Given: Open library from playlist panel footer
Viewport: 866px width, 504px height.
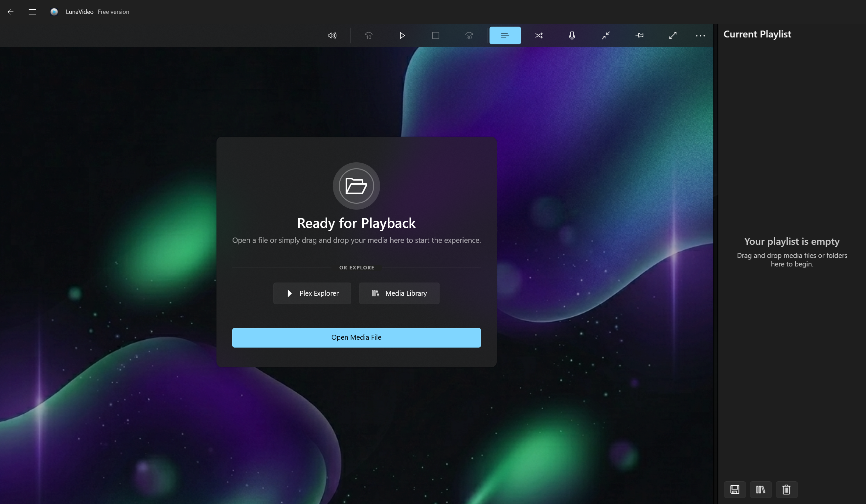Looking at the screenshot, I should (x=761, y=490).
